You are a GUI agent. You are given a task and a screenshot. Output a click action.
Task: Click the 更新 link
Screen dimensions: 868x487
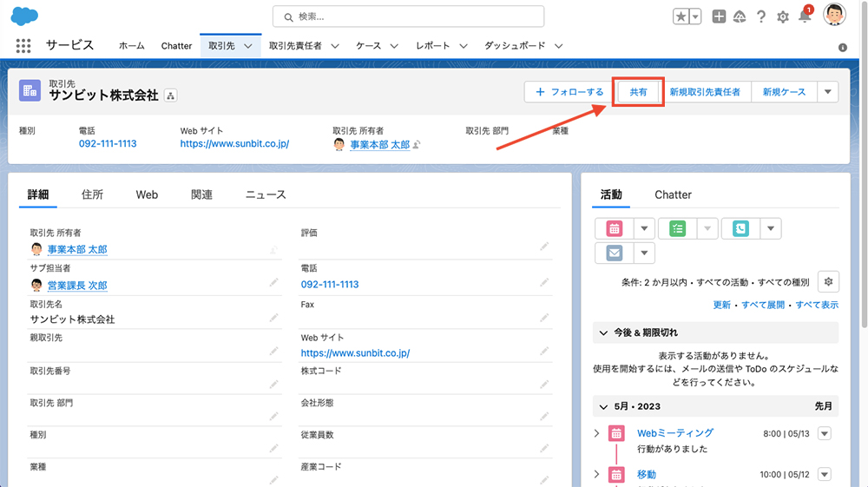coord(721,305)
